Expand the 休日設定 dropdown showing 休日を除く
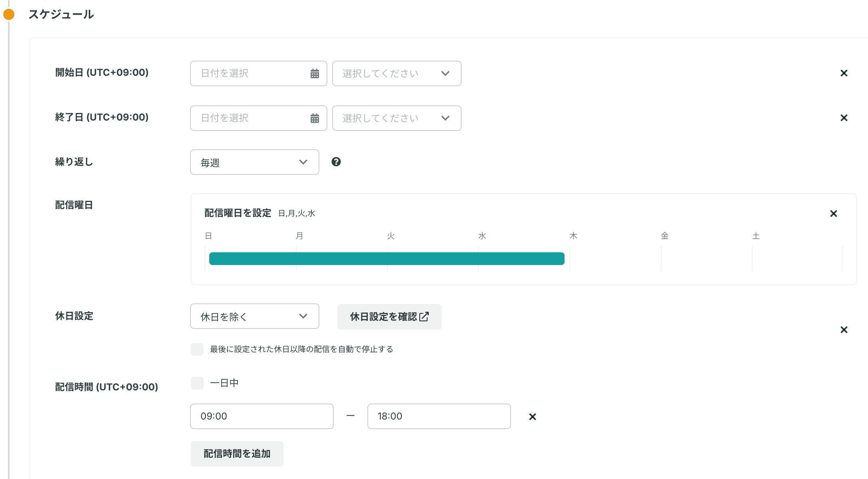868x479 pixels. click(x=254, y=316)
